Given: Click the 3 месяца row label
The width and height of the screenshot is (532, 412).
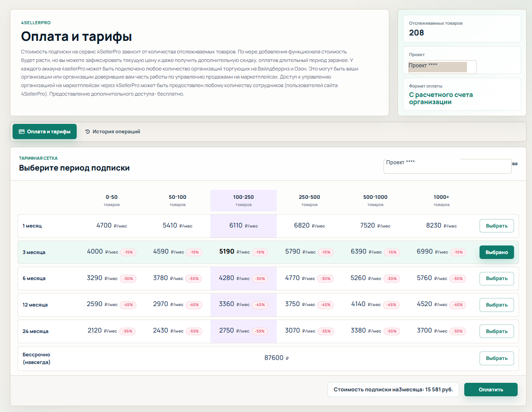Looking at the screenshot, I should coord(34,252).
